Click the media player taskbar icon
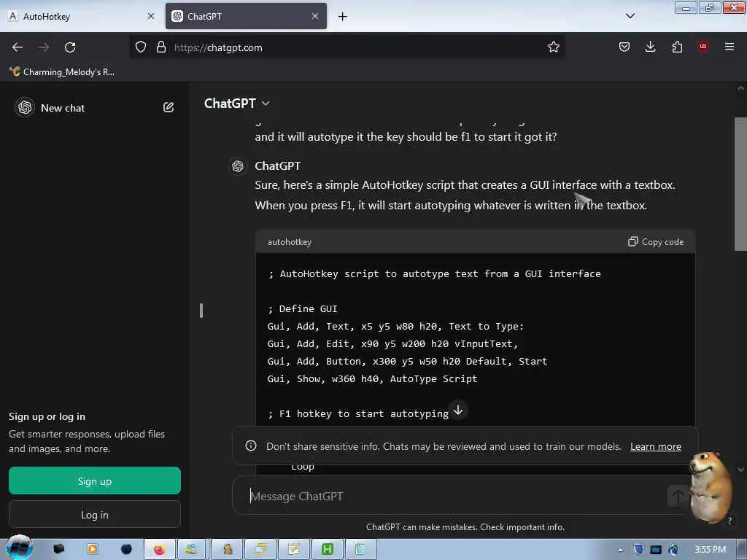This screenshot has height=560, width=747. 93,550
